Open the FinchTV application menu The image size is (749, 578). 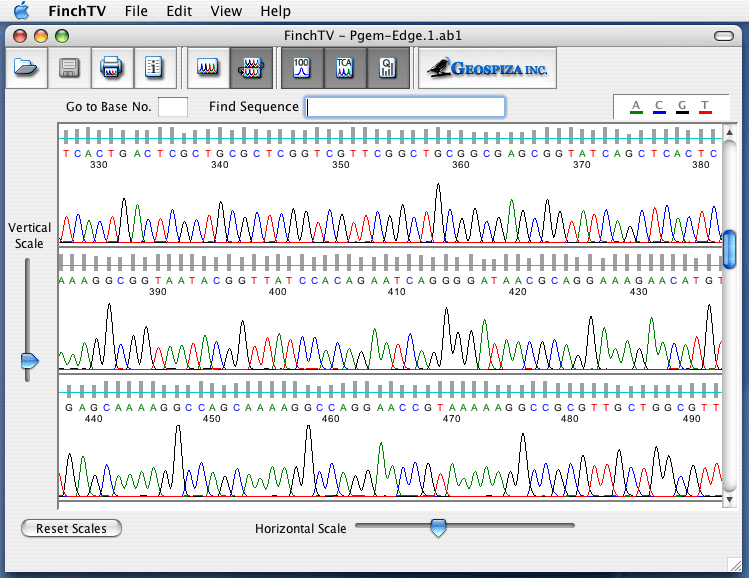[77, 11]
